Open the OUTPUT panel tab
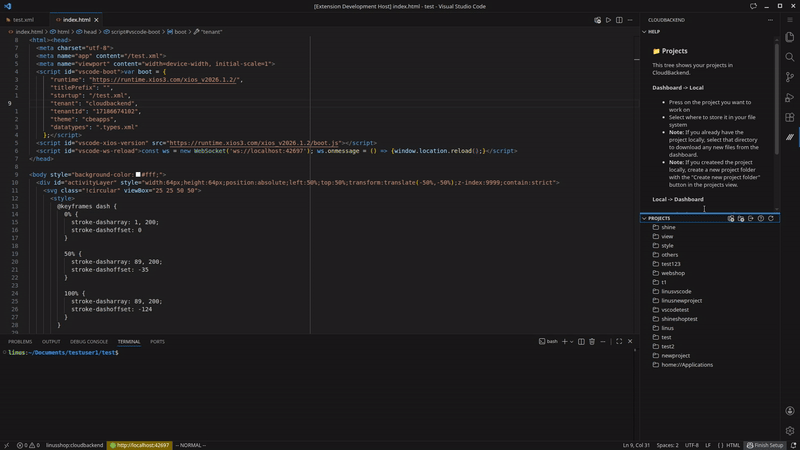The height and width of the screenshot is (450, 800). point(51,341)
